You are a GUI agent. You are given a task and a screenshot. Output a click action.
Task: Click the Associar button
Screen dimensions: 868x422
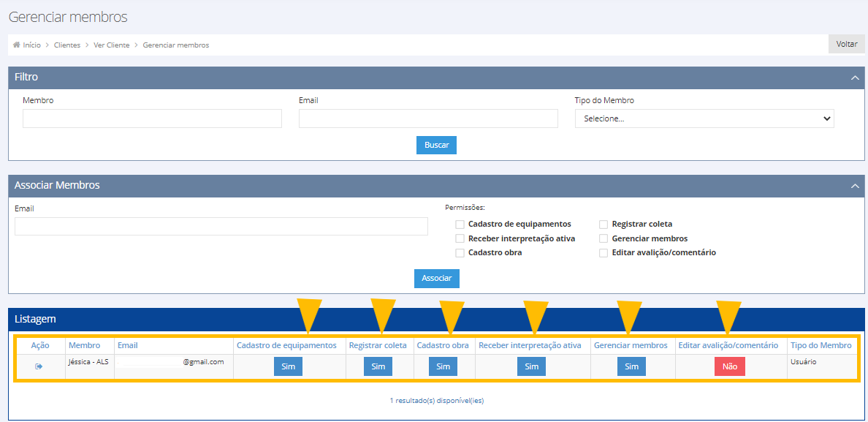click(436, 278)
